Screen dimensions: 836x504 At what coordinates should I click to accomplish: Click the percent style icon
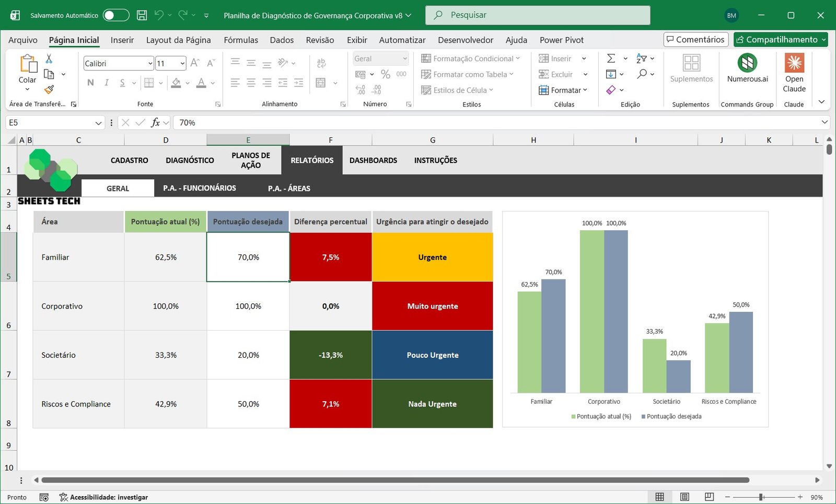[x=386, y=74]
